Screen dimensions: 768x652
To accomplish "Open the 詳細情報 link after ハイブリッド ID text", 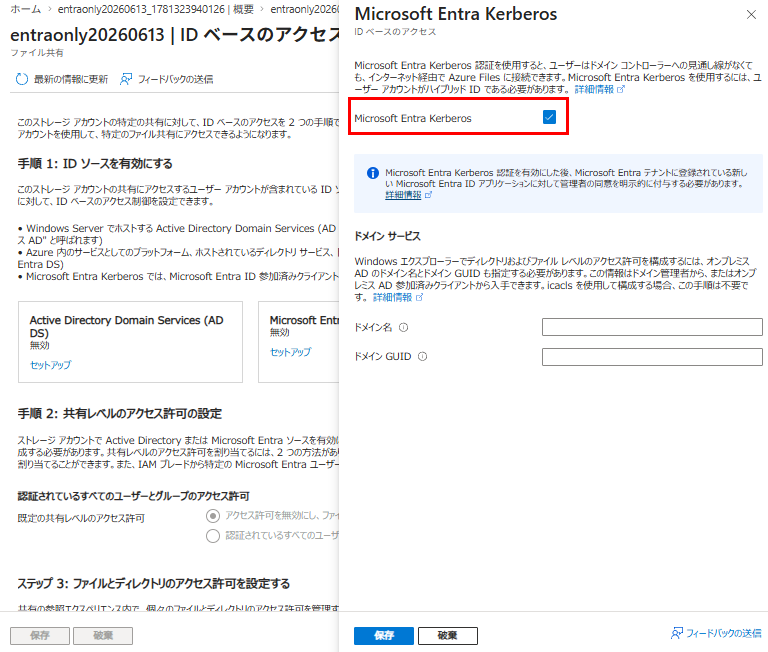I will pos(594,90).
